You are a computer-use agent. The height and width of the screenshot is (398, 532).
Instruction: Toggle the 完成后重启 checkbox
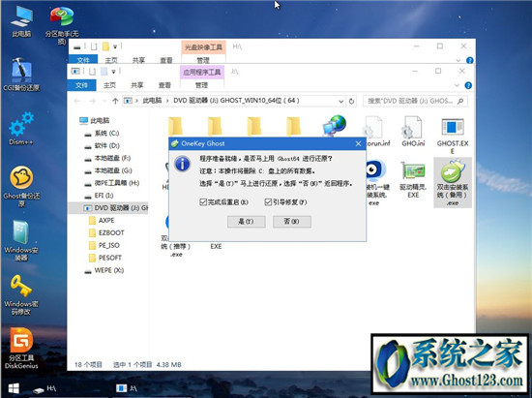pos(203,202)
